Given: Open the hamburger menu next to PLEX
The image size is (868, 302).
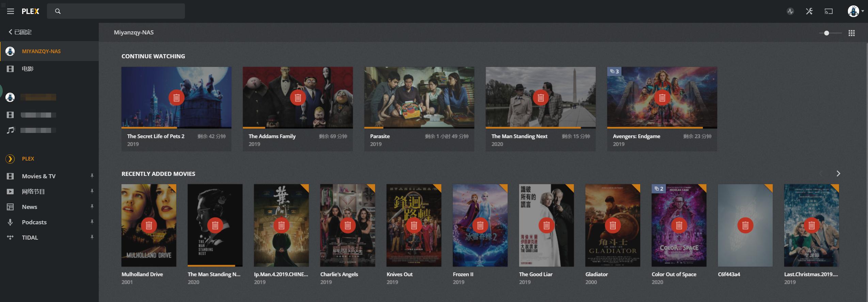Looking at the screenshot, I should (11, 11).
